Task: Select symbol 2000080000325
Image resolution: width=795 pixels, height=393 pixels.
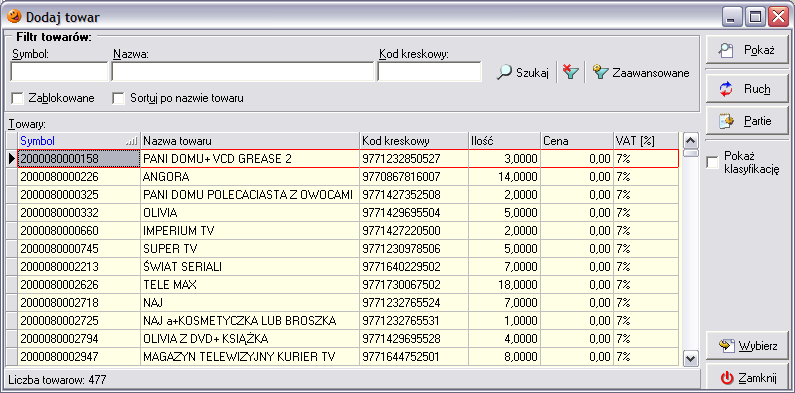Action: coord(79,195)
